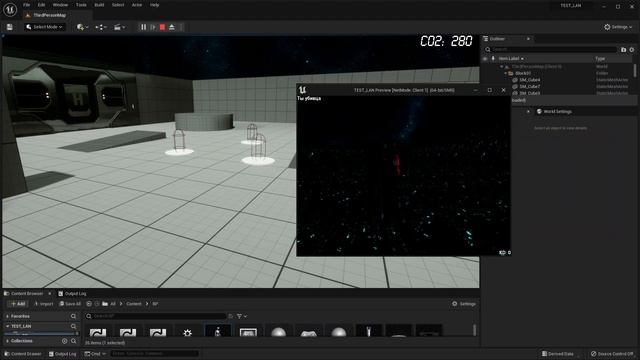Switch to the Output Log tab
The width and height of the screenshot is (640, 360).
72,293
